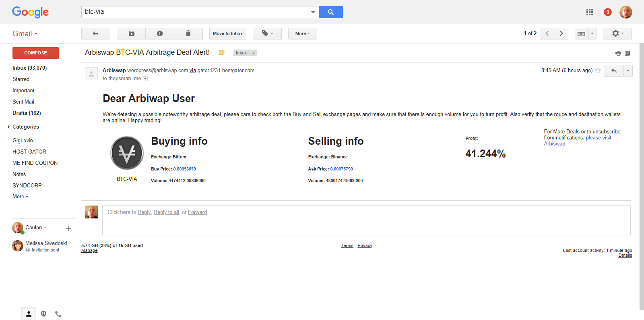
Task: Open Sent Mail folder
Action: pyautogui.click(x=23, y=102)
